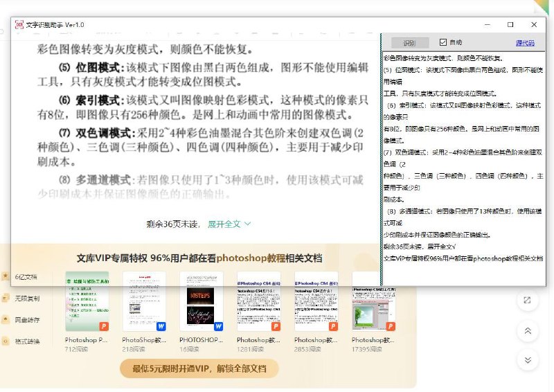Click the fullscreen expand icon on right side

pos(527,300)
